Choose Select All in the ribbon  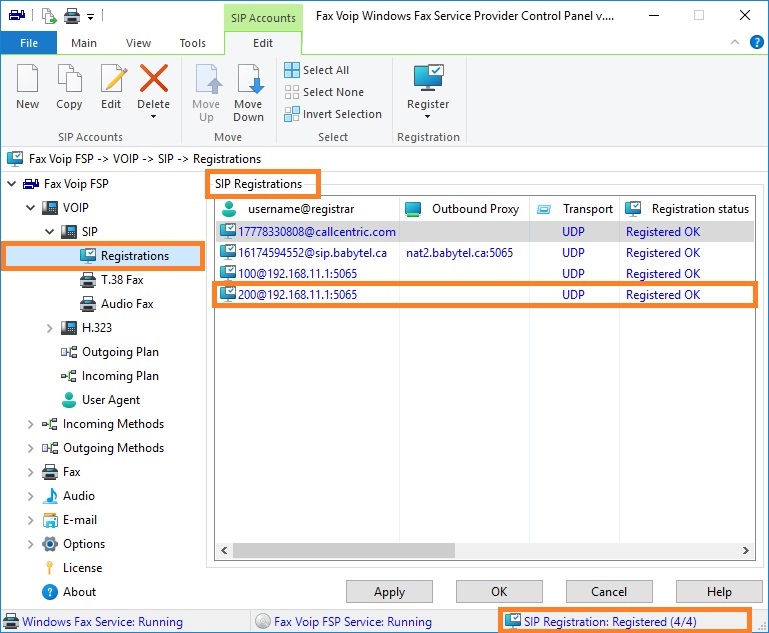click(x=317, y=70)
